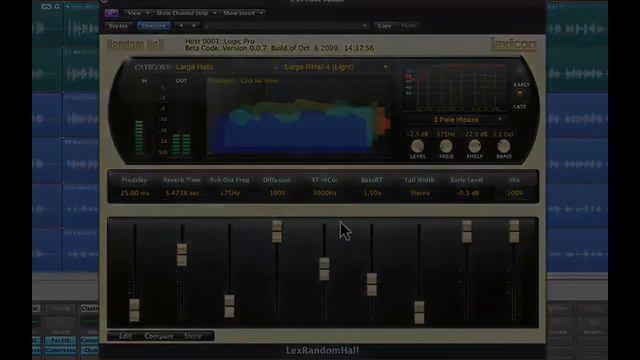Click the SHELF knob
This screenshot has width=640, height=360.
(475, 146)
